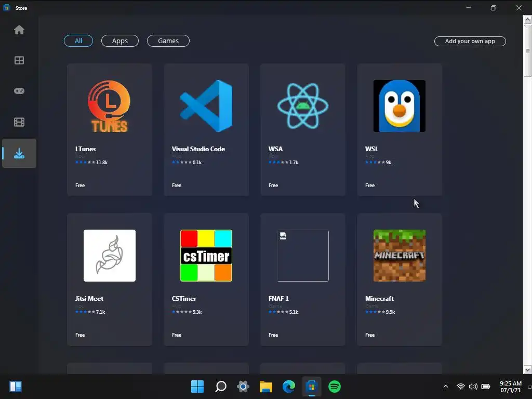Viewport: 532px width, 399px height.
Task: Click the WSL penguin icon
Action: click(400, 106)
